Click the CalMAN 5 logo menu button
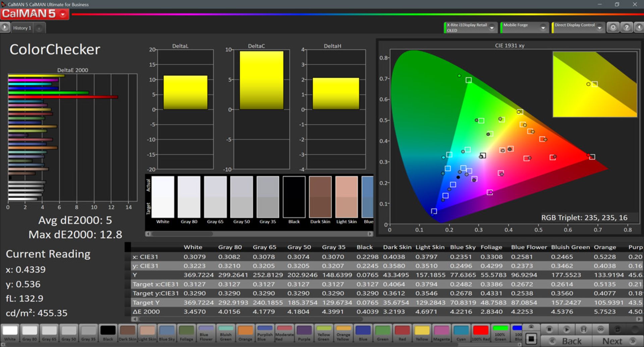The width and height of the screenshot is (644, 347). (35, 14)
